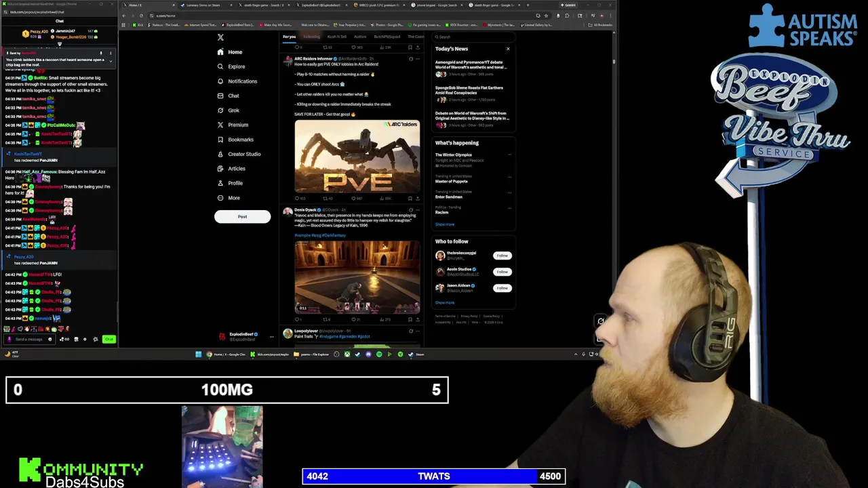This screenshot has height=488, width=868.
Task: Reload the X page
Action: pyautogui.click(x=141, y=16)
